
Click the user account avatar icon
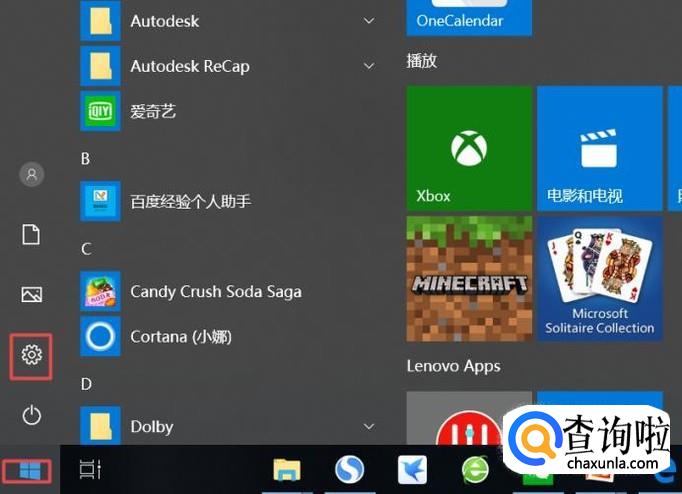[x=31, y=174]
